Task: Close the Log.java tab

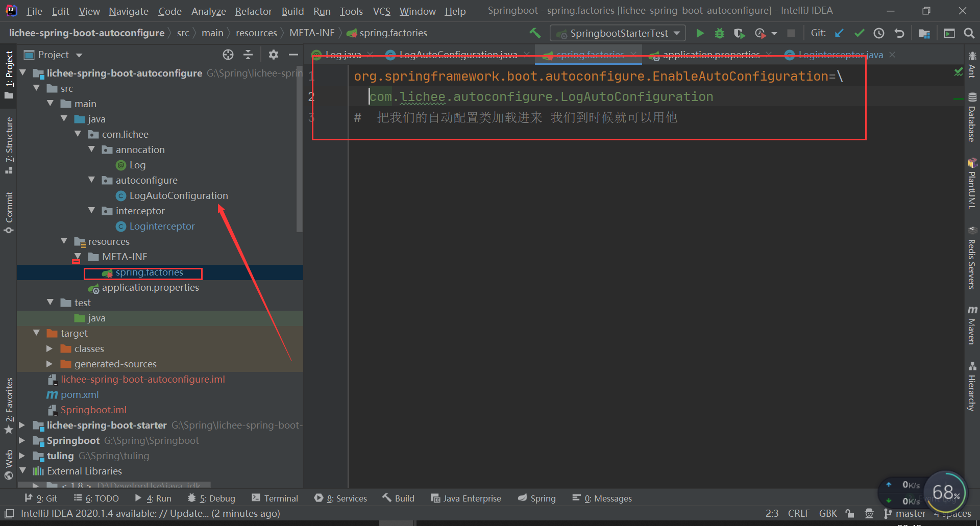Action: 371,55
